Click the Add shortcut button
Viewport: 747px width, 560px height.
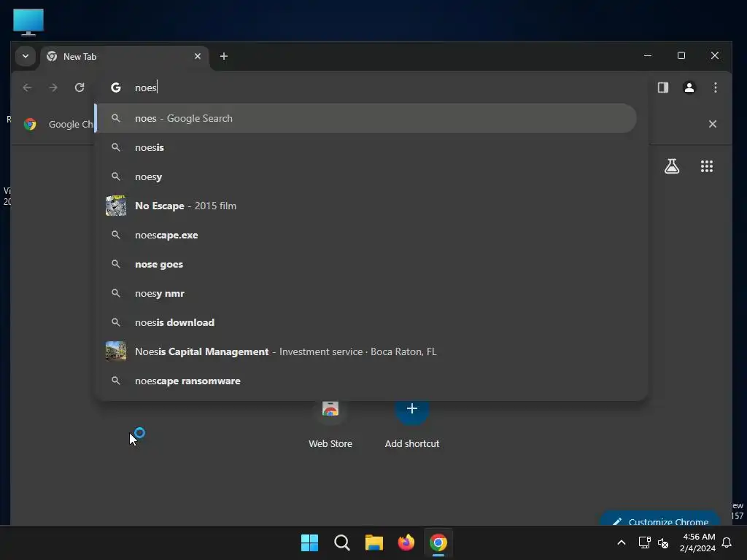pyautogui.click(x=412, y=423)
